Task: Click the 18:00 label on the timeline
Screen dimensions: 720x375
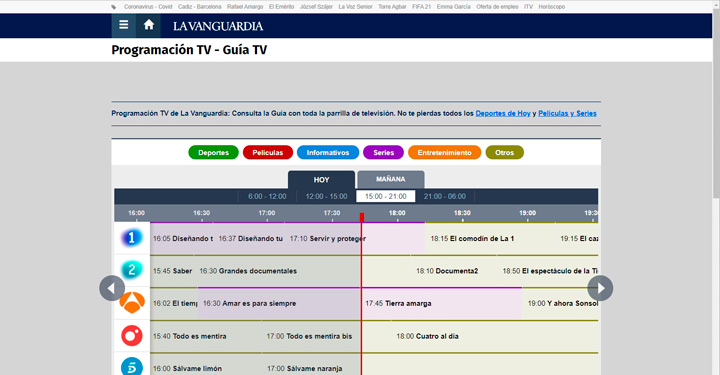Action: click(x=397, y=213)
